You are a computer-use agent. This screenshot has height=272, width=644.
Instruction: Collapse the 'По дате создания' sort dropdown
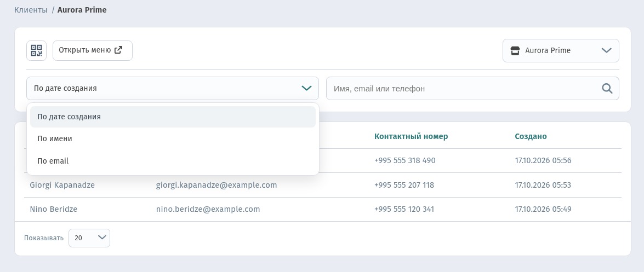pyautogui.click(x=173, y=88)
